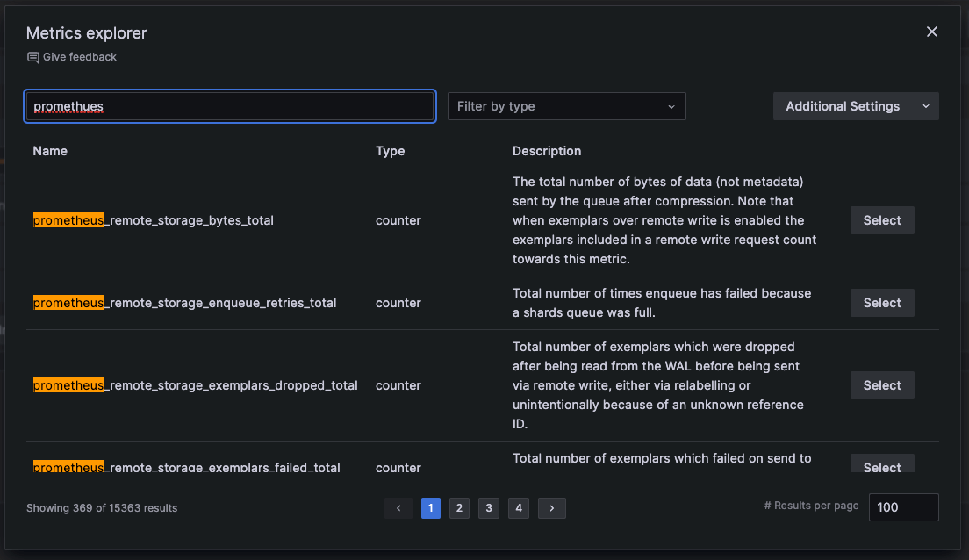Image resolution: width=969 pixels, height=560 pixels.
Task: Select prometheus_remote_storage_bytes_total metric
Action: point(881,219)
